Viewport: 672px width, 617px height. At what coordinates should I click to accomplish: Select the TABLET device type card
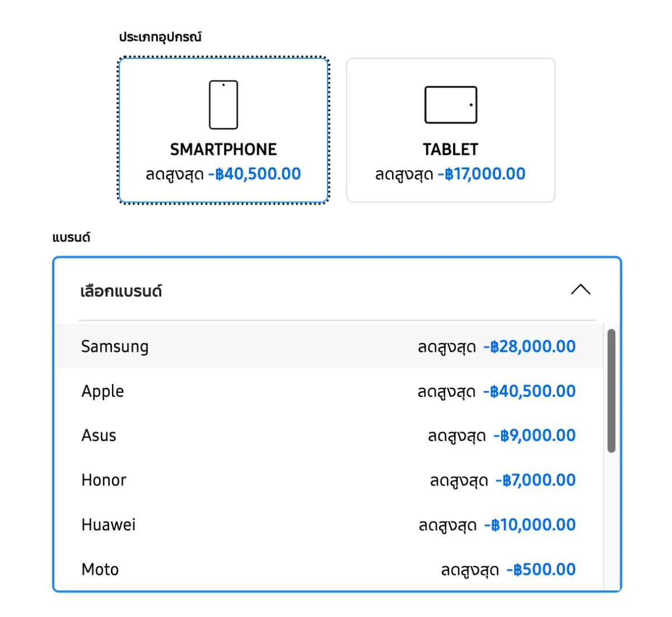[x=451, y=130]
